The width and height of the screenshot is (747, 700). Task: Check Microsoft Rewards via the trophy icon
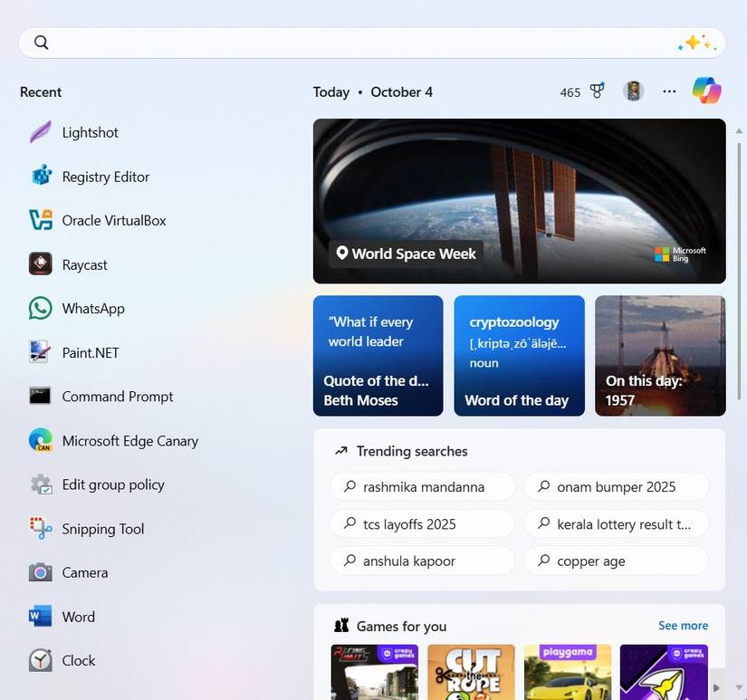(597, 91)
